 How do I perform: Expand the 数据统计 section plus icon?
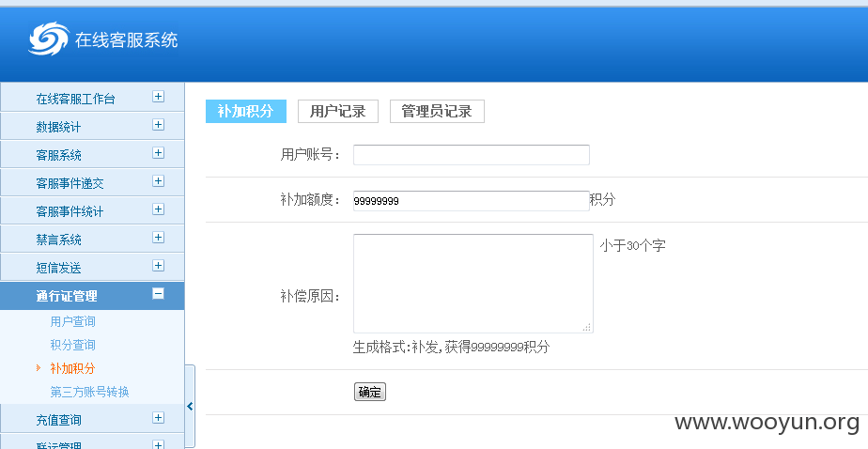[159, 125]
